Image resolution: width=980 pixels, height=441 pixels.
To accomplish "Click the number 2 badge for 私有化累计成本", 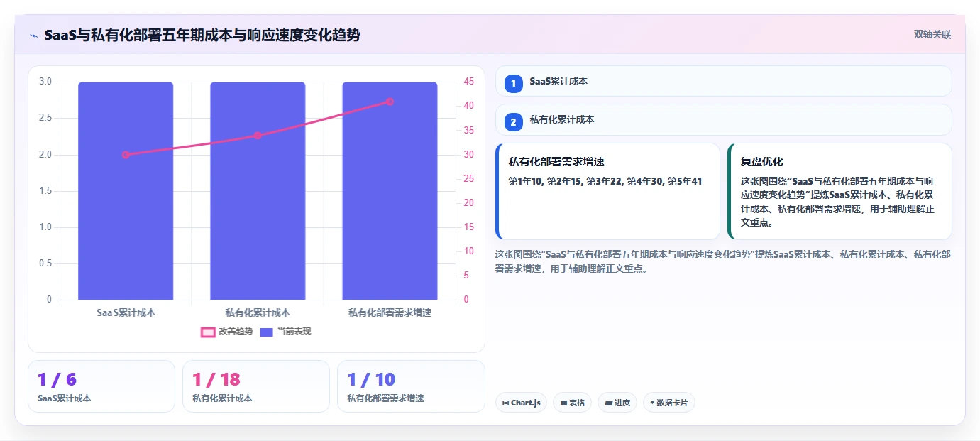I will point(514,121).
